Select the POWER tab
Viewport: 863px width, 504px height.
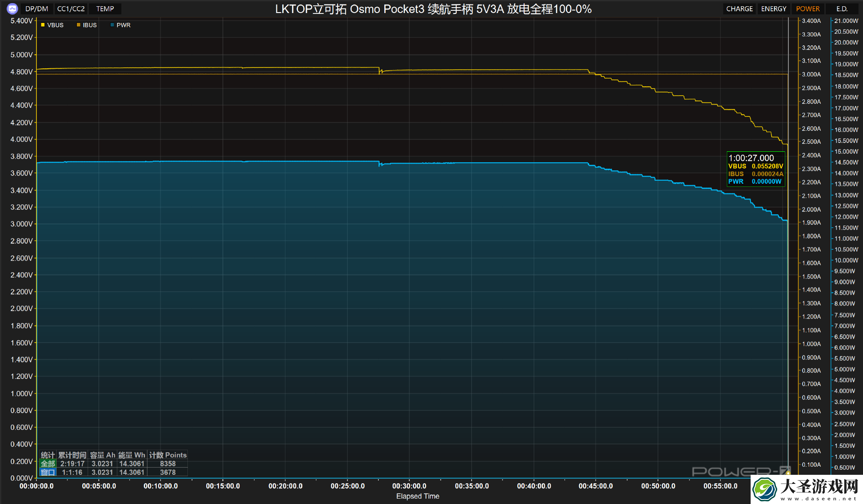[x=808, y=9]
